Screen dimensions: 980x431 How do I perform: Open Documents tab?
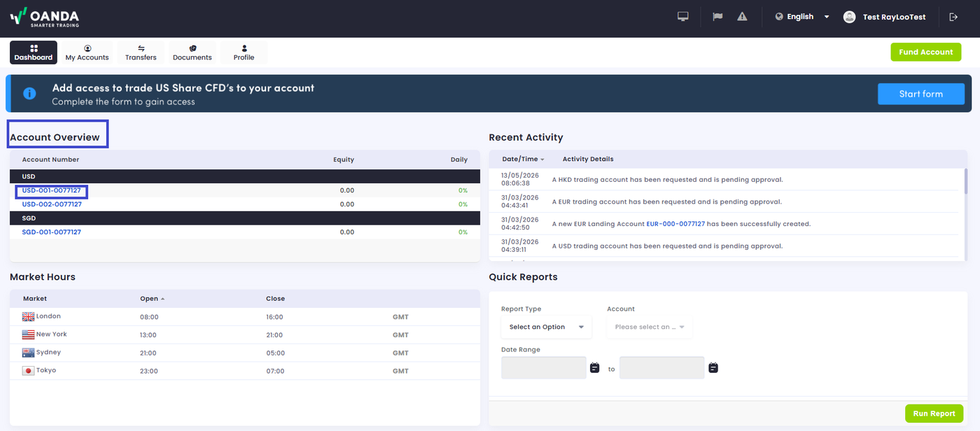point(192,52)
